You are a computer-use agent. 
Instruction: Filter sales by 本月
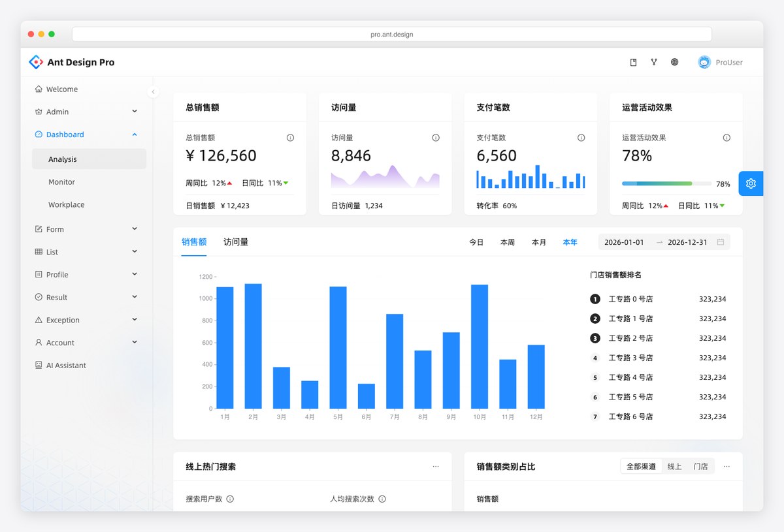point(539,242)
